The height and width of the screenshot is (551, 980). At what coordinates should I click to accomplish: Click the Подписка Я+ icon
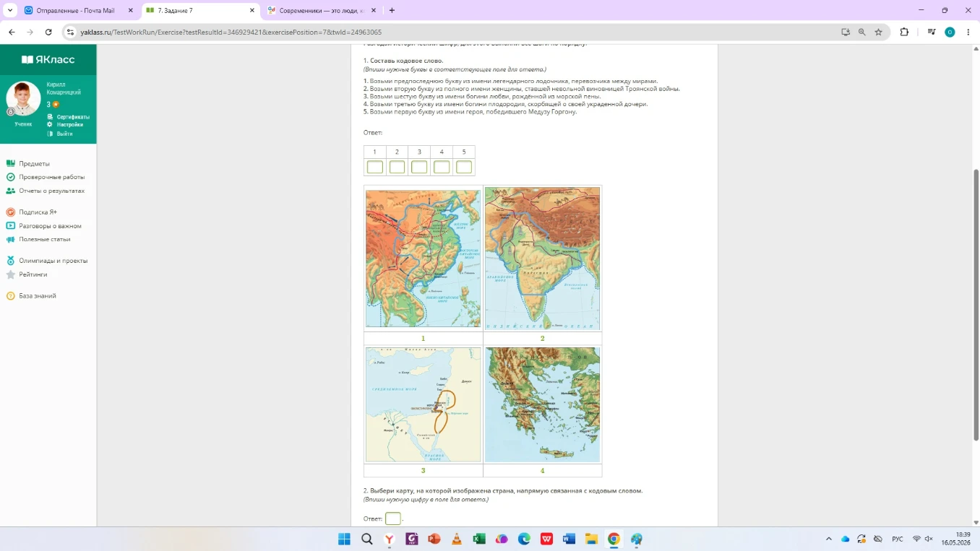pos(11,212)
